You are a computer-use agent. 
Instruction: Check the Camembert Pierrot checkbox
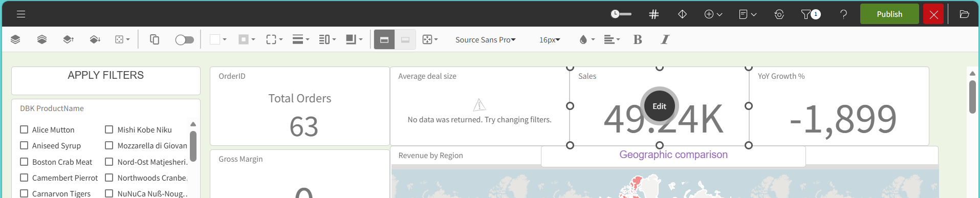coord(24,178)
